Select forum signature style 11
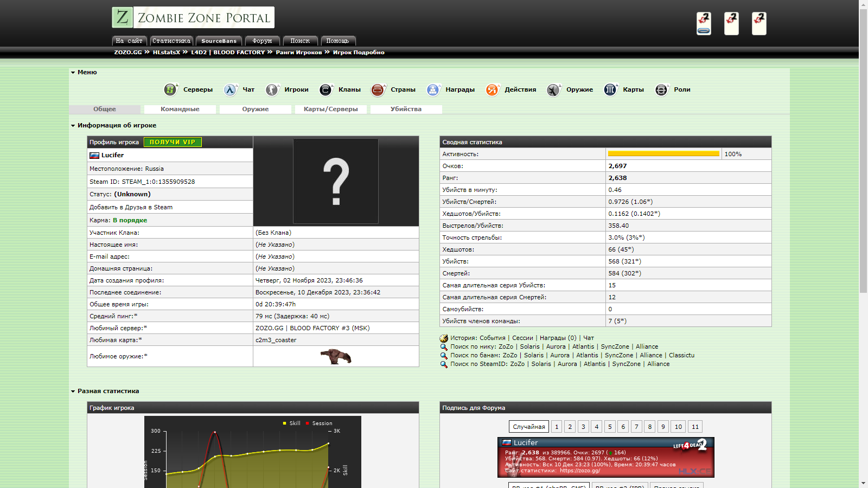This screenshot has height=488, width=868. pyautogui.click(x=695, y=427)
